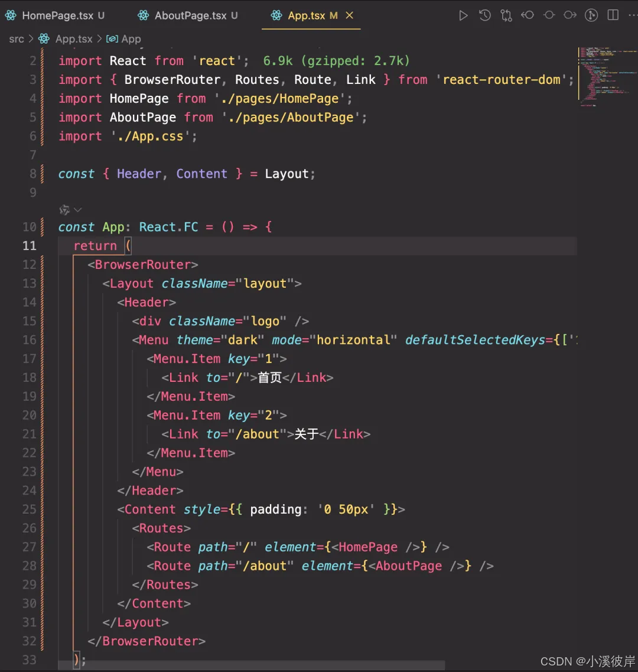Go to previous change arrow icon
Viewport: 638px width, 672px height.
(x=528, y=15)
